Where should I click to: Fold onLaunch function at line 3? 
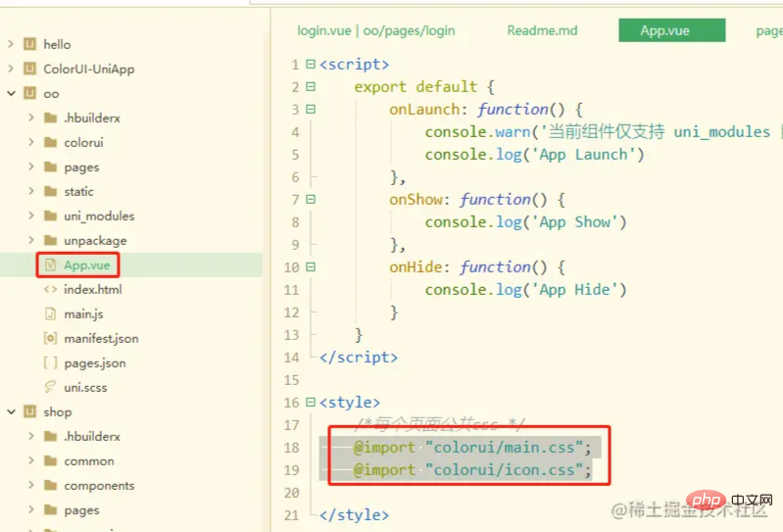(311, 109)
